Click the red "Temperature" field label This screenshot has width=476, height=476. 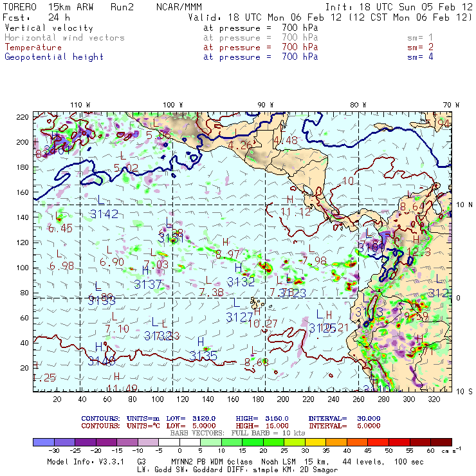[33, 48]
